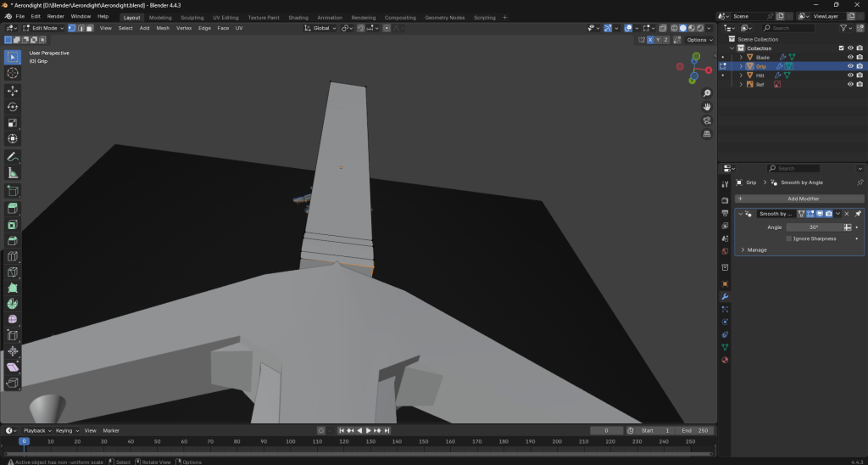Viewport: 868px width, 465px height.
Task: Switch to face select mode
Action: [89, 28]
